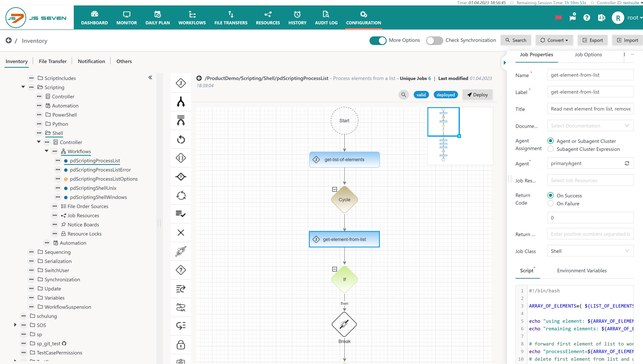The height and width of the screenshot is (364, 643).
Task: Toggle the Check Synchronization switch
Action: click(435, 40)
